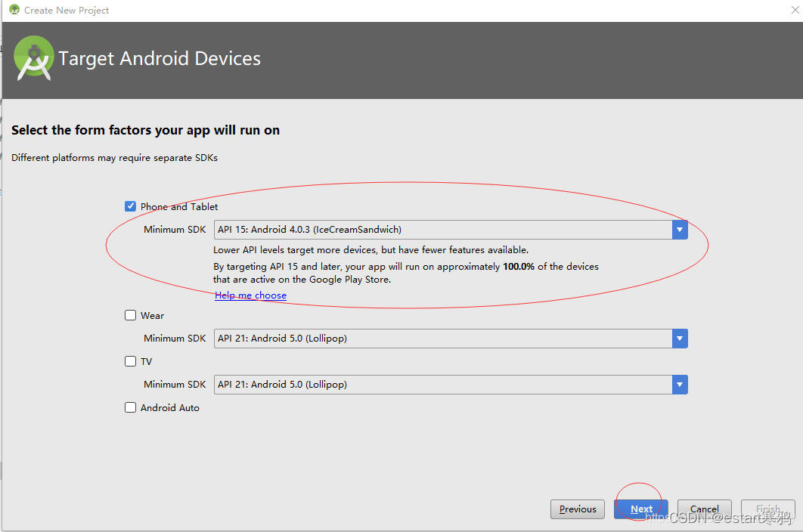Click the Finish button
803x532 pixels.
767,509
